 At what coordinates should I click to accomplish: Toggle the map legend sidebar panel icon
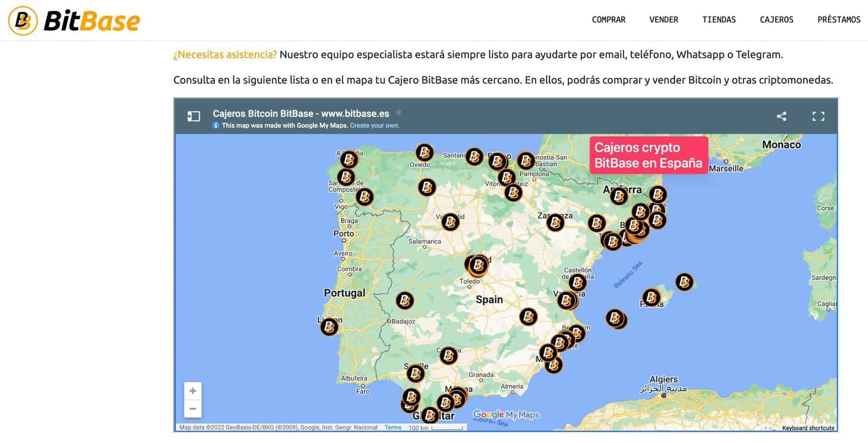tap(194, 116)
